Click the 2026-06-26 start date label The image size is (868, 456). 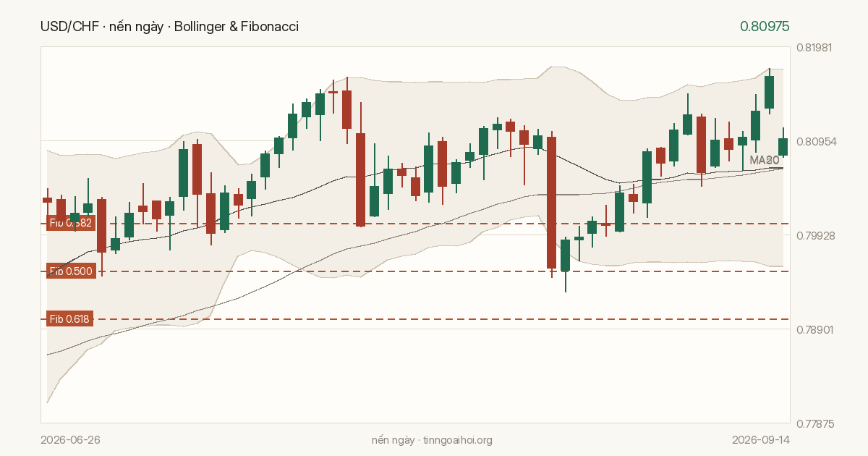pyautogui.click(x=70, y=440)
